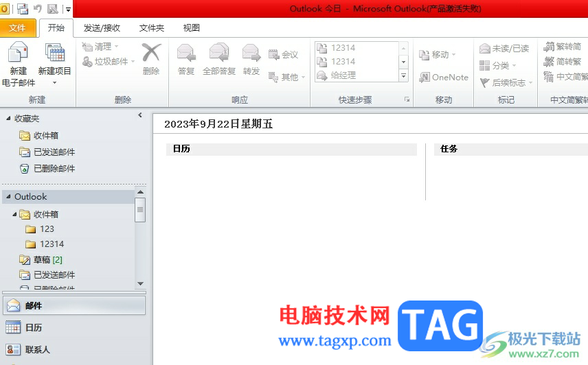Click folder list scrollbar thumb

click(140, 210)
